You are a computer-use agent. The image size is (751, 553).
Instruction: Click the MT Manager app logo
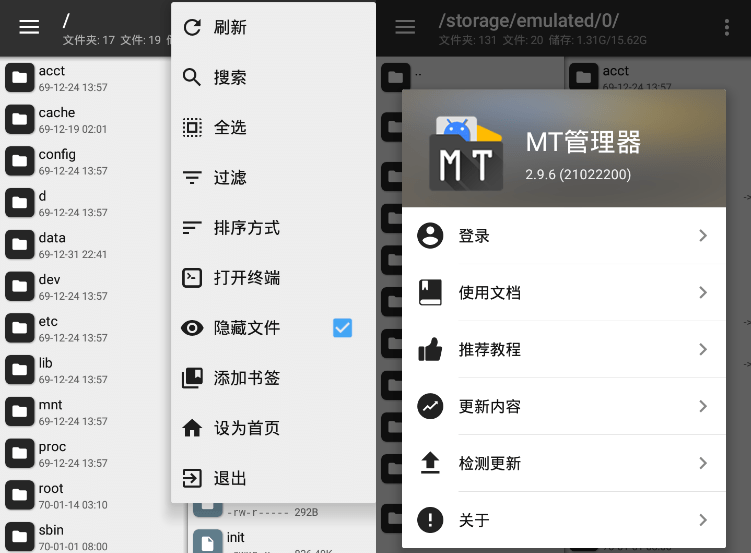466,153
